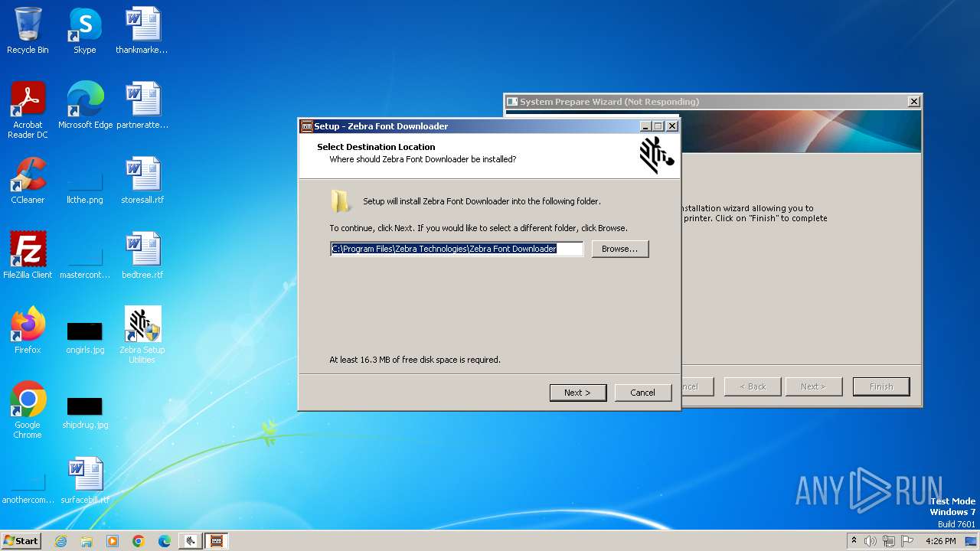Click Back in System Prepare Wizard
The height and width of the screenshot is (551, 980).
pyautogui.click(x=753, y=386)
